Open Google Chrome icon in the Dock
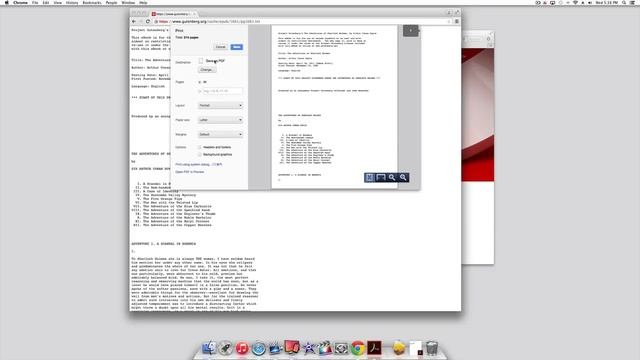The height and width of the screenshot is (360, 640). pyautogui.click(x=358, y=348)
